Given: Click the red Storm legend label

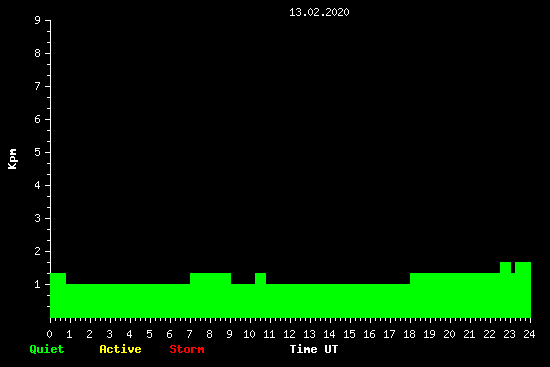Looking at the screenshot, I should pyautogui.click(x=187, y=349).
